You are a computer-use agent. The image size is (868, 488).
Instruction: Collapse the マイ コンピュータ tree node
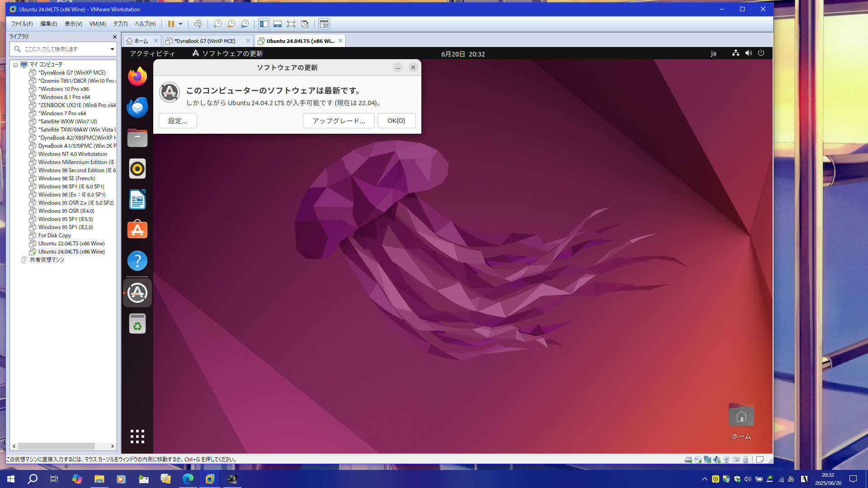(x=15, y=65)
